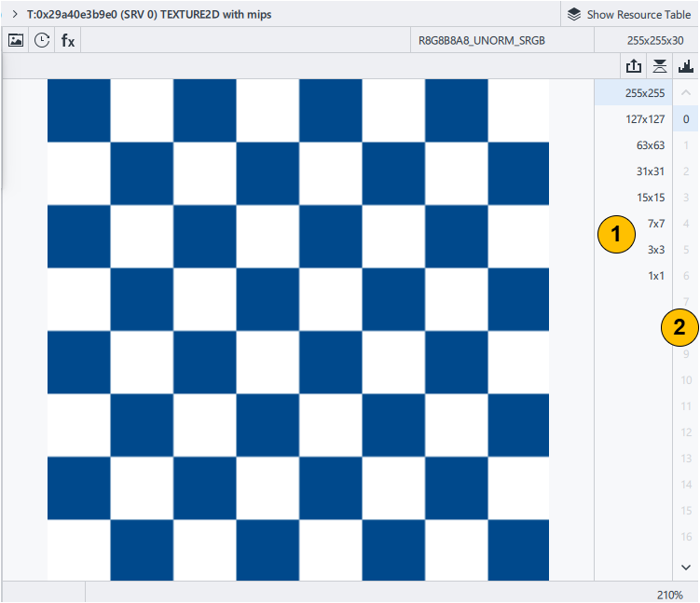Image resolution: width=700 pixels, height=603 pixels.
Task: Click the image view icon
Action: pos(16,40)
